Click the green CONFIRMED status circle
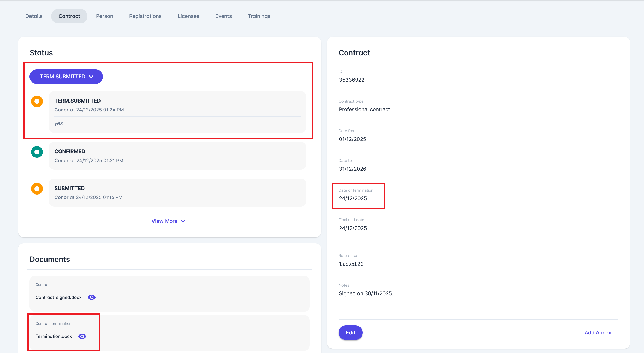This screenshot has width=644, height=353. pyautogui.click(x=37, y=152)
